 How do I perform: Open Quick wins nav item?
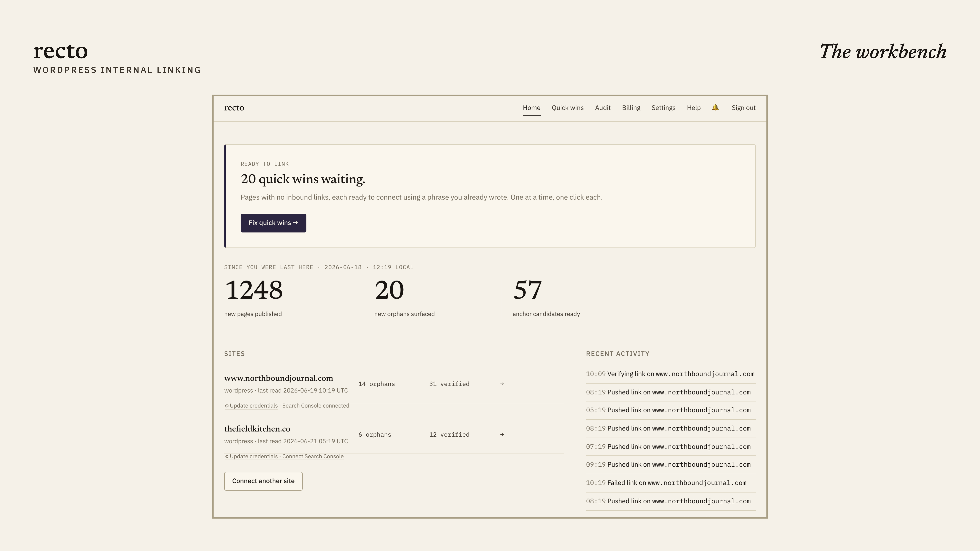(568, 108)
